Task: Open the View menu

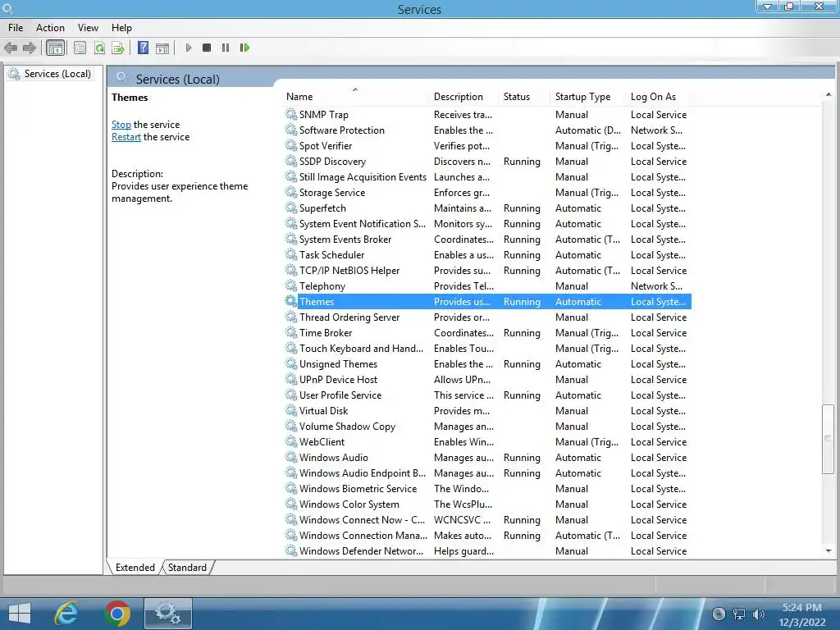Action: (88, 28)
